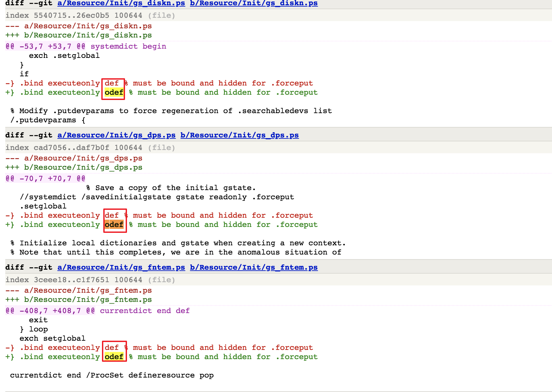Screen dimensions: 552x392
Task: Click the a/Resource/Init/gs_fntem.ps link
Action: point(121,267)
